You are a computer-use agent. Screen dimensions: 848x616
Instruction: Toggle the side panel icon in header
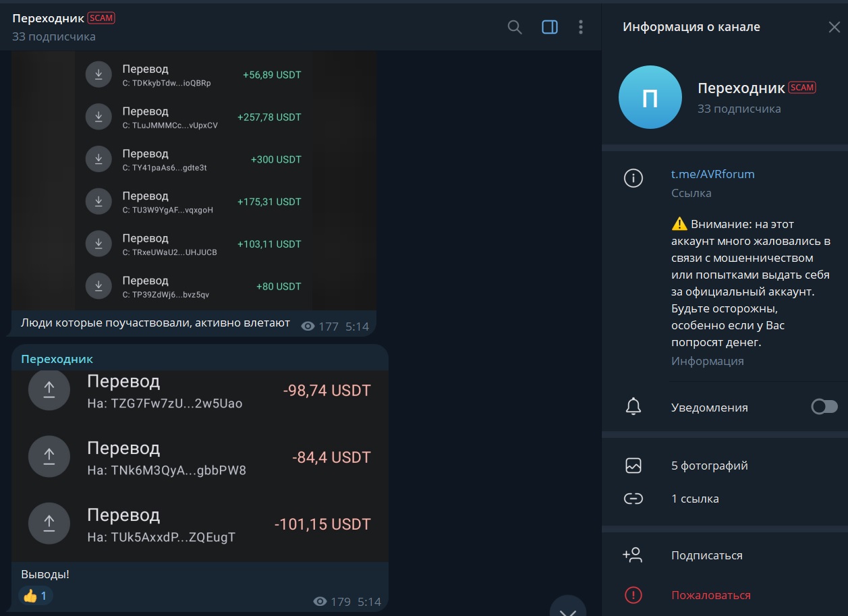click(x=550, y=27)
